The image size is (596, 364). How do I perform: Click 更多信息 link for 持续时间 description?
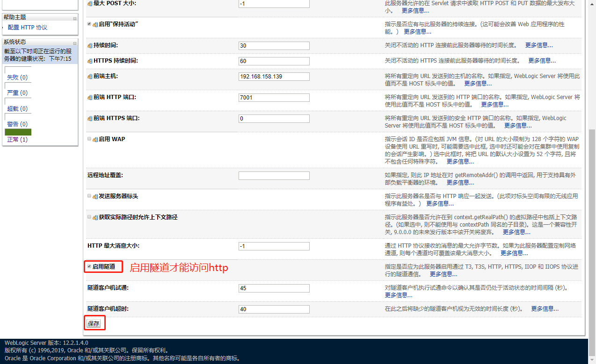[x=539, y=45]
